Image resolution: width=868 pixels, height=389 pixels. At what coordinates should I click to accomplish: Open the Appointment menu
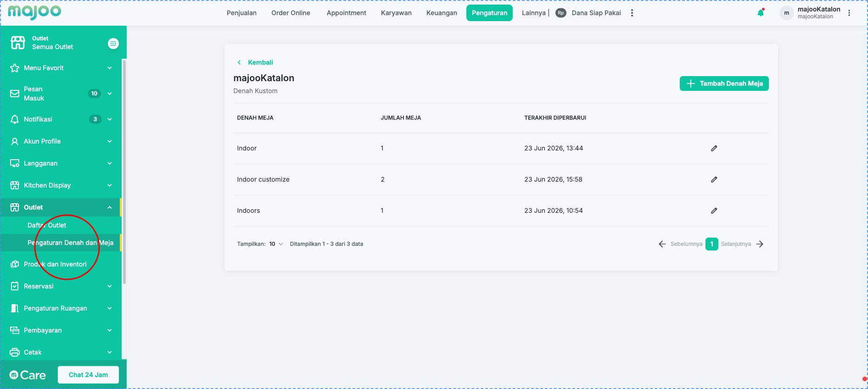347,13
